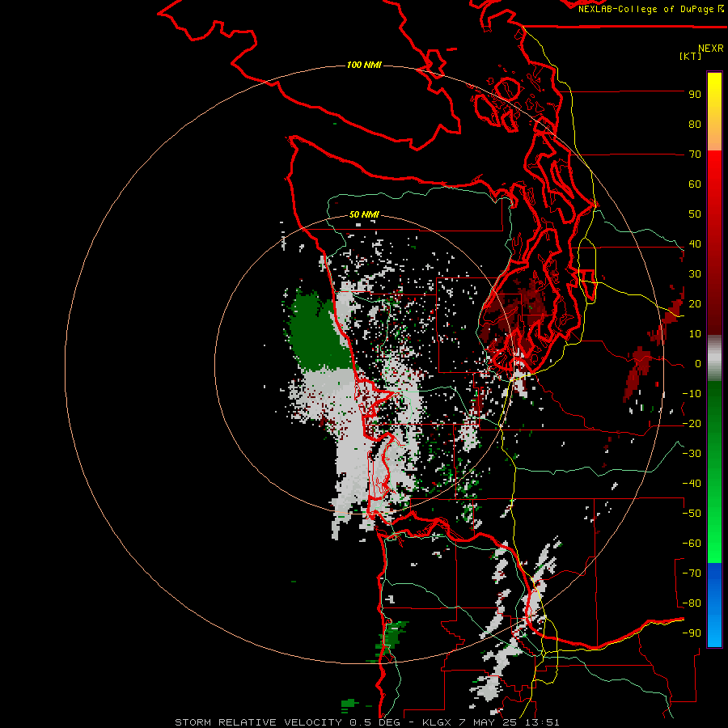
Task: Click the 0 scale value
Action: coord(698,364)
